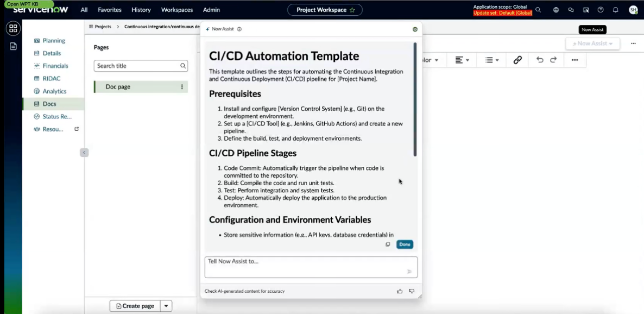Image resolution: width=644 pixels, height=314 pixels.
Task: Click the Done button
Action: [405, 244]
